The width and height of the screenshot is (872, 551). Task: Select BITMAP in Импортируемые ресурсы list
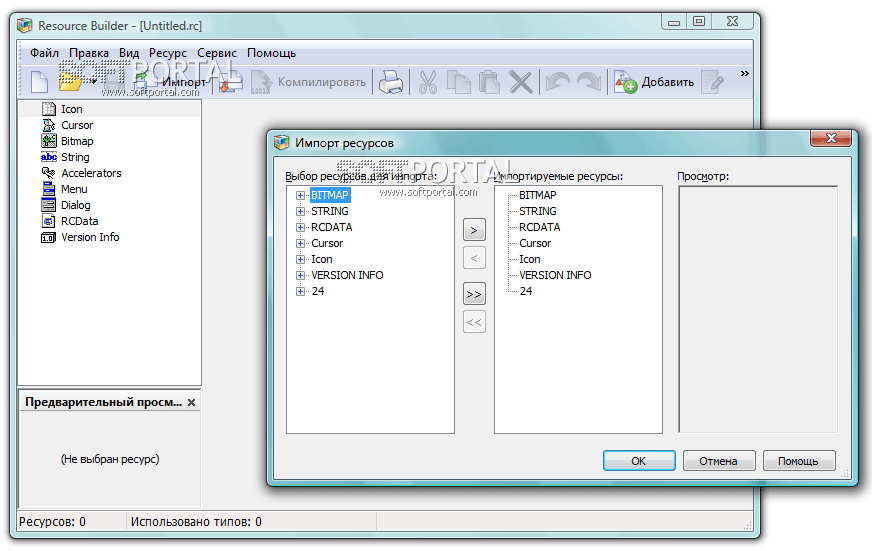pyautogui.click(x=537, y=196)
